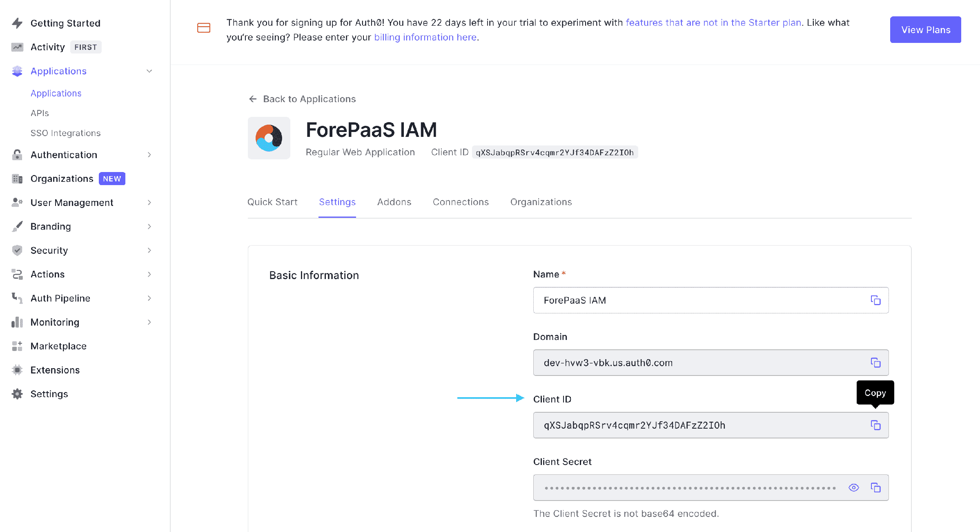This screenshot has width=980, height=532.
Task: Select the header Client ID code badge
Action: pyautogui.click(x=555, y=152)
